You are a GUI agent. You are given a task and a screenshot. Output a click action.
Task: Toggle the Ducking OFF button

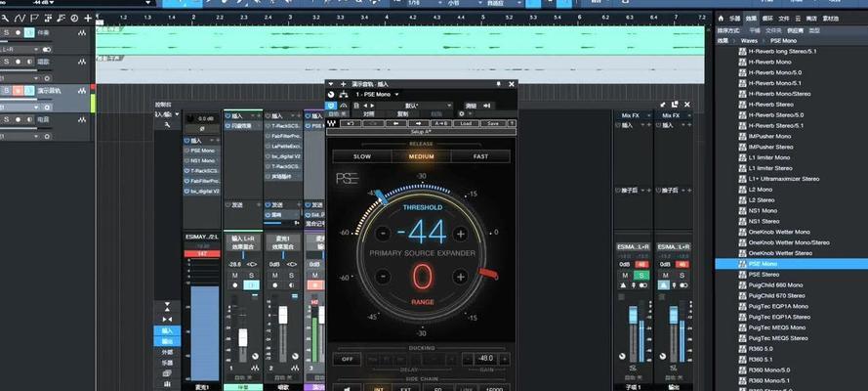[347, 359]
